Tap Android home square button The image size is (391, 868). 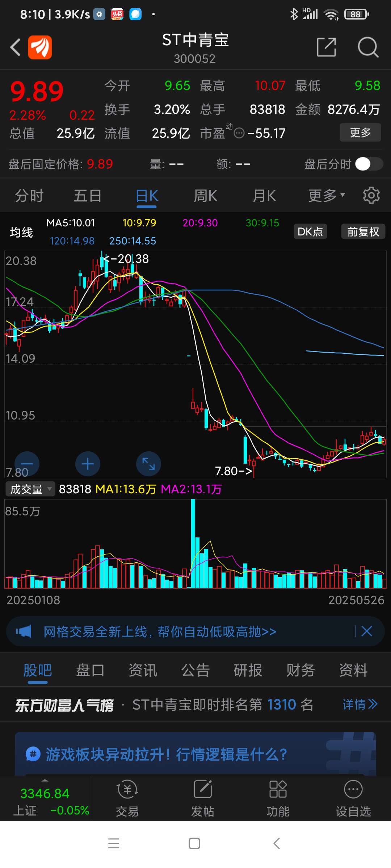(x=194, y=843)
